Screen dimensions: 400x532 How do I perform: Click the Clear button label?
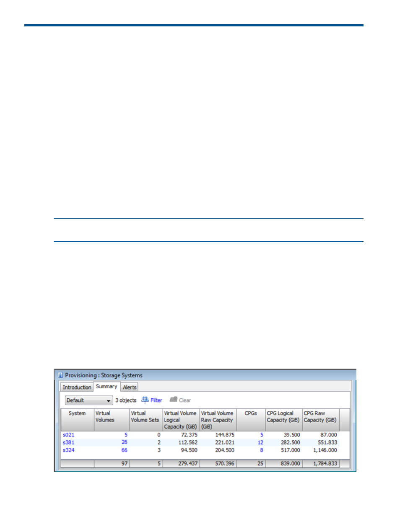pos(185,400)
